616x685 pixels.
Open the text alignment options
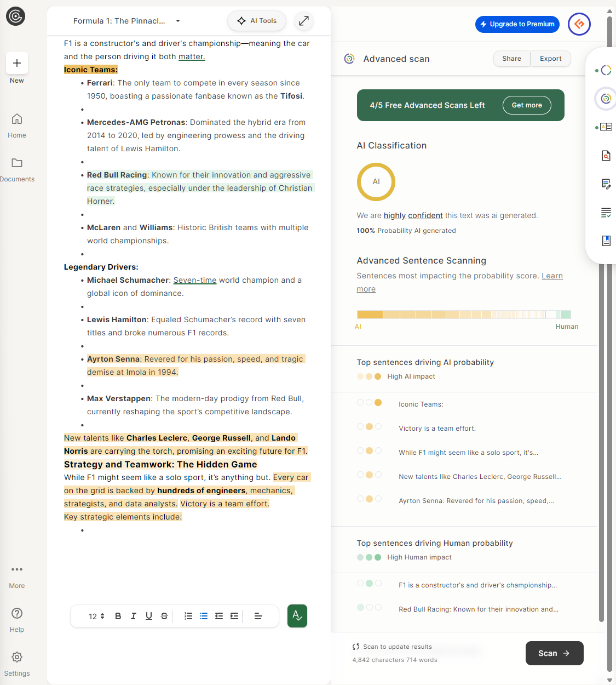[258, 616]
